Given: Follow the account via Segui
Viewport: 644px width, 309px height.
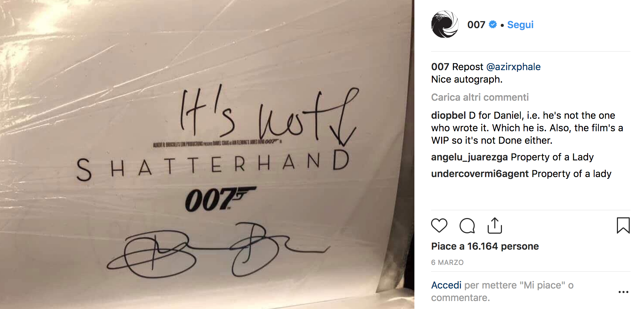Looking at the screenshot, I should 520,25.
